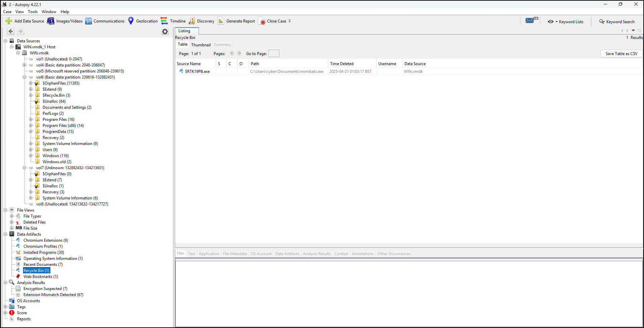The width and height of the screenshot is (644, 328).
Task: Go forward in tree navigation history
Action: (x=20, y=31)
